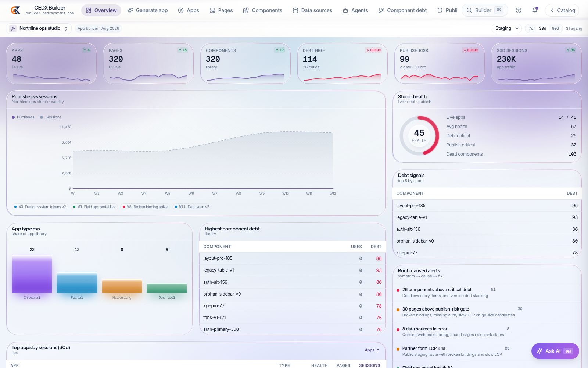Screen dimensions: 588x368
Task: Open the notifications bell
Action: pyautogui.click(x=535, y=10)
